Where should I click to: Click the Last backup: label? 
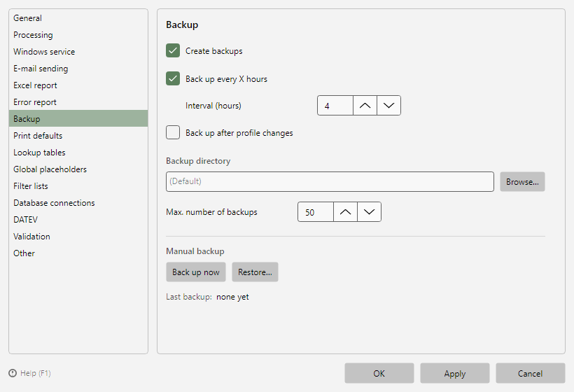coord(189,297)
